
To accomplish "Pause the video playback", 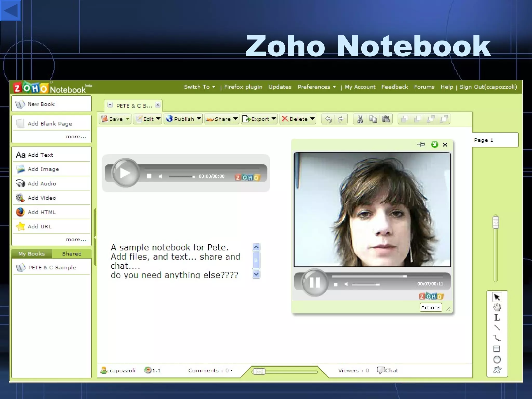I will 315,283.
